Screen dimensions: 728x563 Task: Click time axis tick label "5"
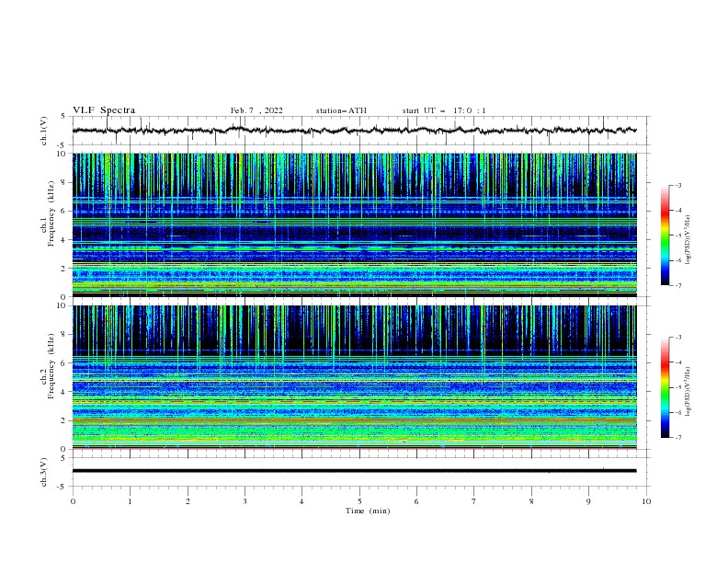[x=359, y=501]
